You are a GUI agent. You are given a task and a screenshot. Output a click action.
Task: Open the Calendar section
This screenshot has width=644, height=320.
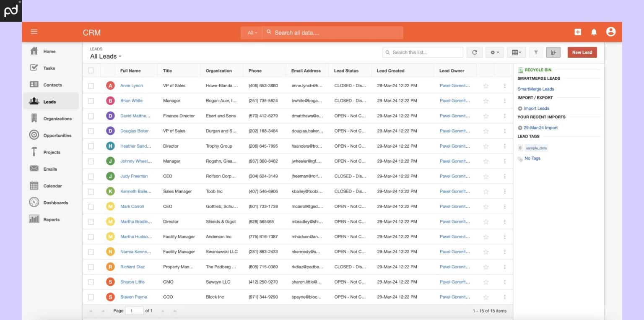(34, 186)
